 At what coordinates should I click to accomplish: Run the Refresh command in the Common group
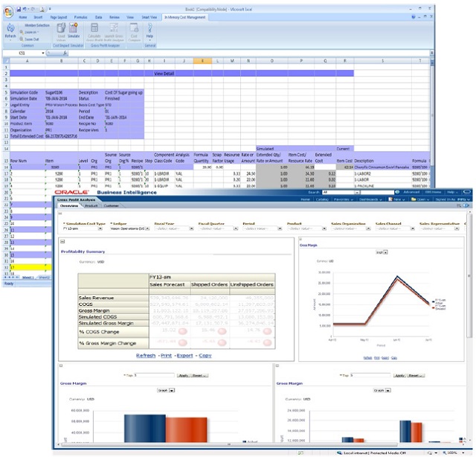[x=10, y=31]
